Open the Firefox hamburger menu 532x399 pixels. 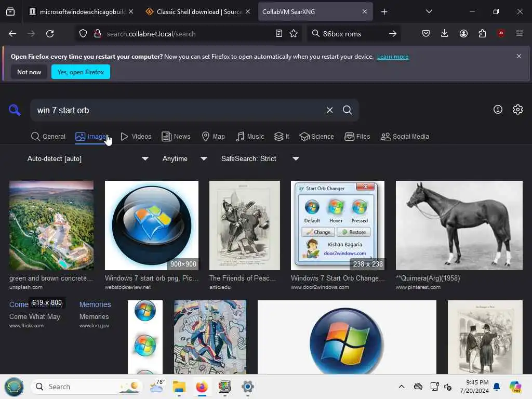click(520, 33)
